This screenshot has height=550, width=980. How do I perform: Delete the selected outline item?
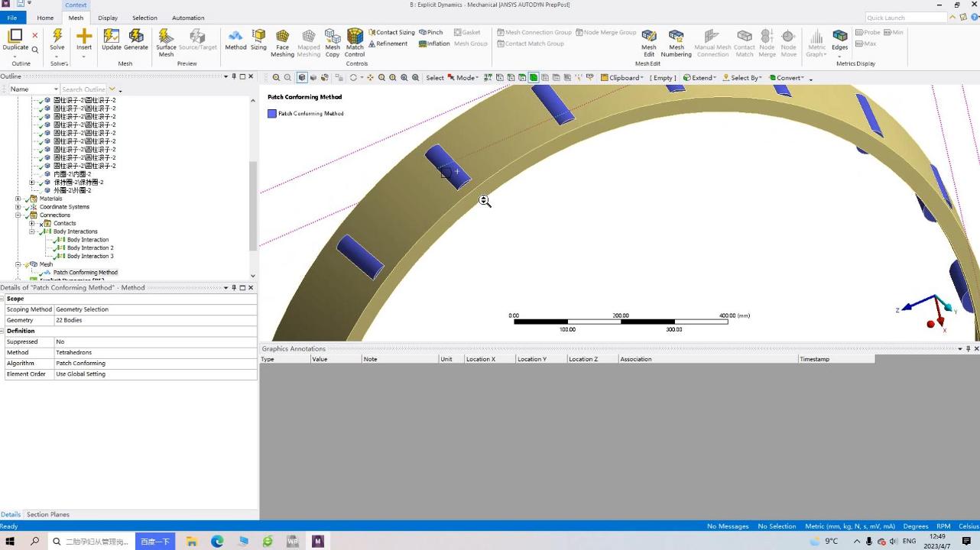tap(35, 35)
